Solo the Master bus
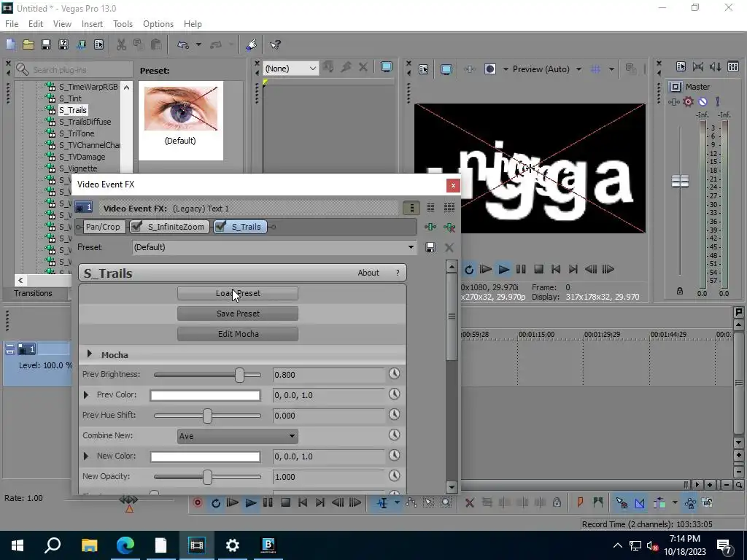747x560 pixels. click(718, 102)
